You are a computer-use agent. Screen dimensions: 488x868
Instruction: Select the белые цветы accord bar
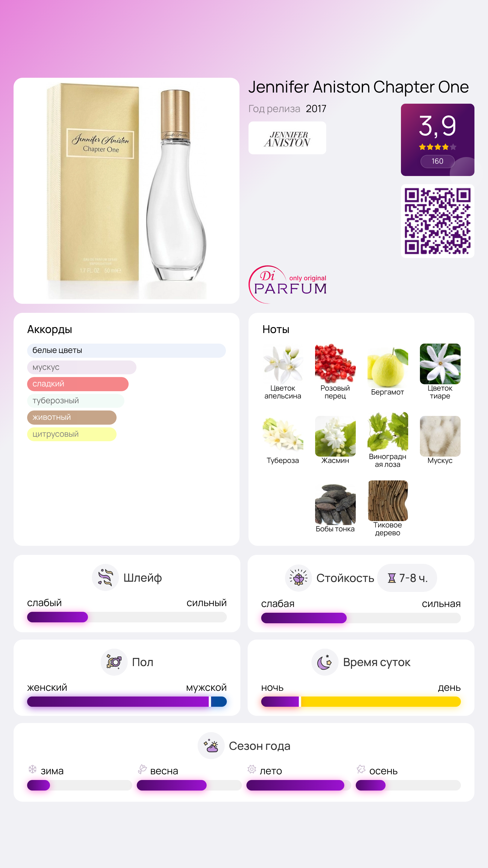(126, 351)
